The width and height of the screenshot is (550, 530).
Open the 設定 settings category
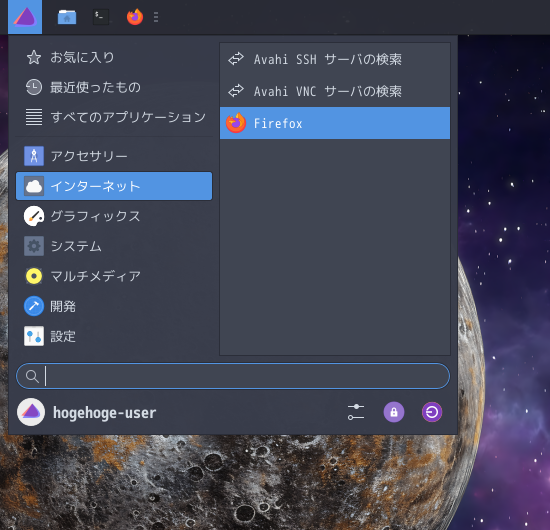tap(114, 336)
